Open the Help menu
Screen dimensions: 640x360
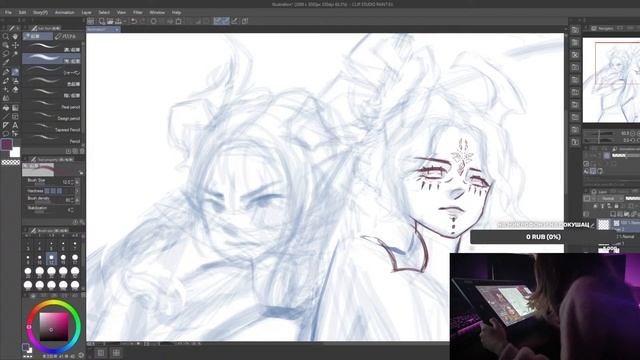click(x=176, y=13)
